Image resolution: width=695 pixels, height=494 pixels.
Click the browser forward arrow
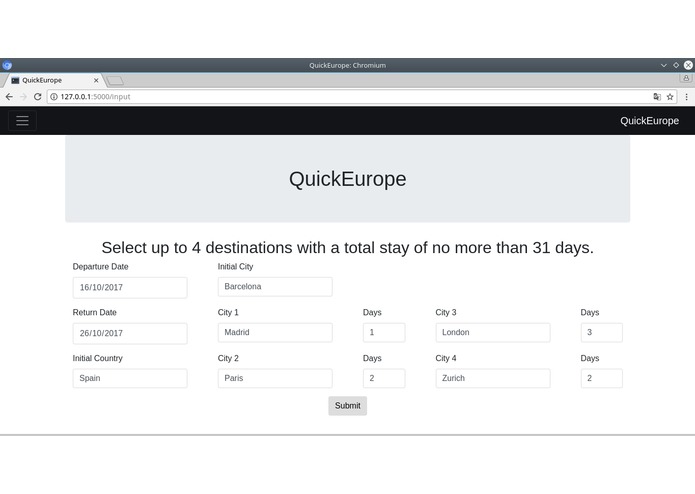point(23,97)
